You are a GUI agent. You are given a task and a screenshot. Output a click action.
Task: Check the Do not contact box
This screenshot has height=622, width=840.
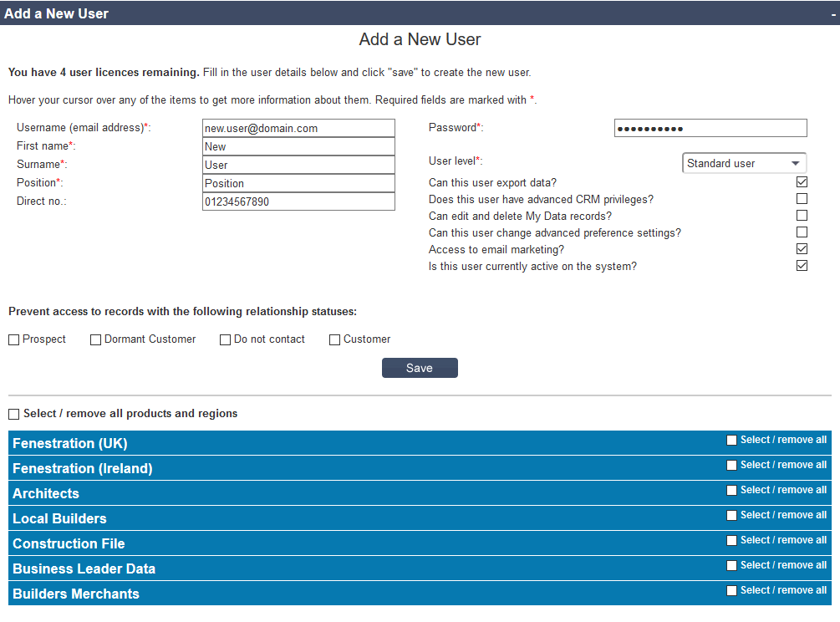[x=225, y=339]
